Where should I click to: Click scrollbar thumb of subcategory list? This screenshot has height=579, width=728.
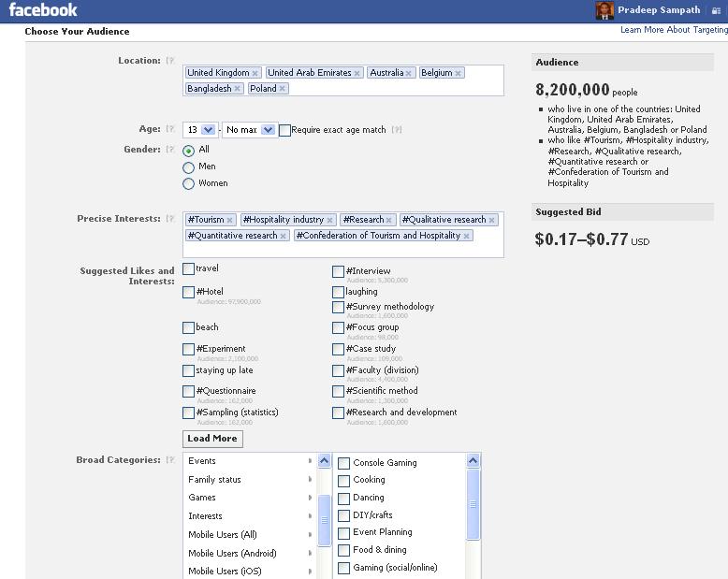point(473,504)
